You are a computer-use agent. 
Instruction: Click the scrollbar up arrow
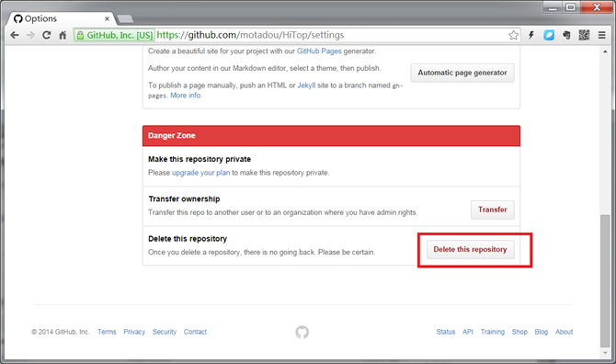pyautogui.click(x=605, y=51)
